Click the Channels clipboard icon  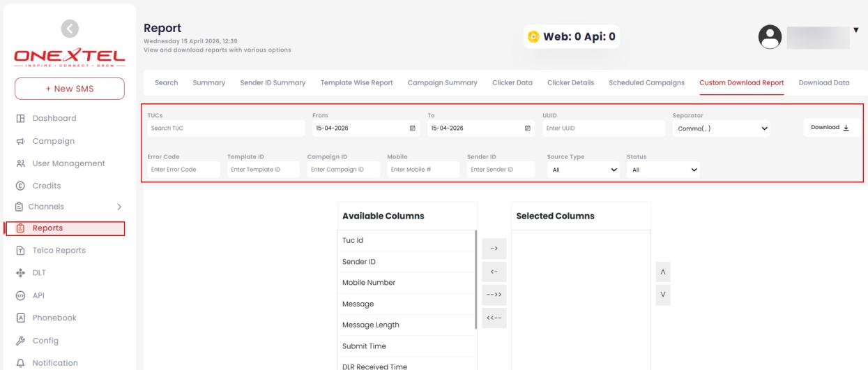click(18, 207)
